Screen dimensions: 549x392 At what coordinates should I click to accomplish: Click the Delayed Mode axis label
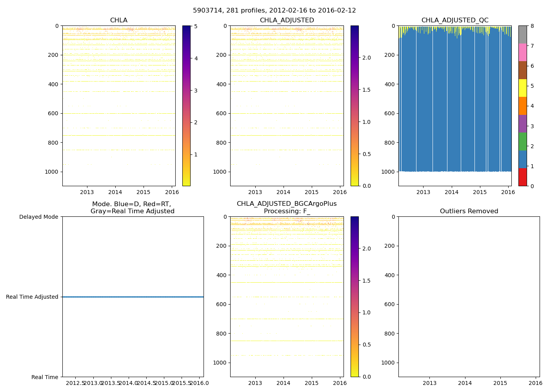coord(38,217)
